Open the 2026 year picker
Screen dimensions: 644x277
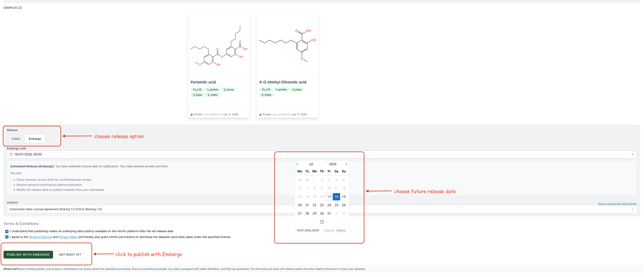click(x=332, y=164)
